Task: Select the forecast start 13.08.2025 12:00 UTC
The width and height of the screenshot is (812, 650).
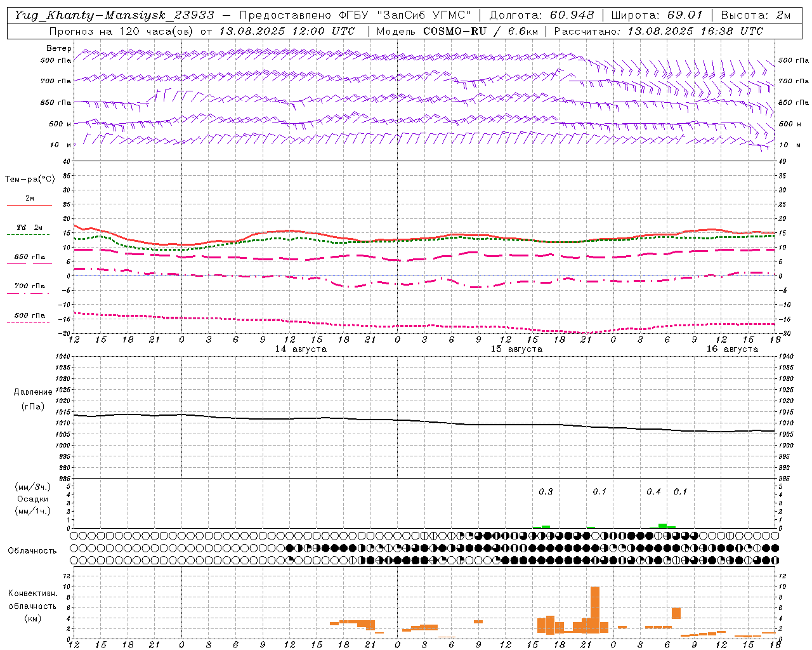Action: click(x=287, y=30)
